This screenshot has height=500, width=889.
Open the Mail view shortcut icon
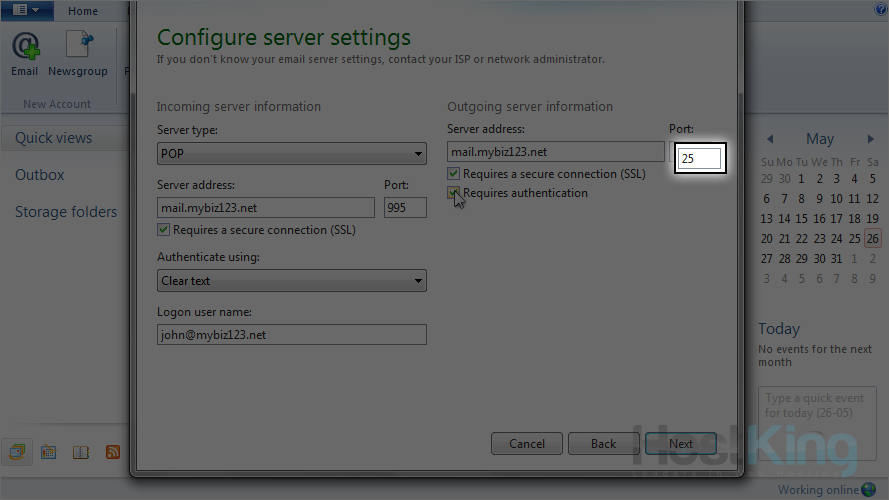[17, 452]
